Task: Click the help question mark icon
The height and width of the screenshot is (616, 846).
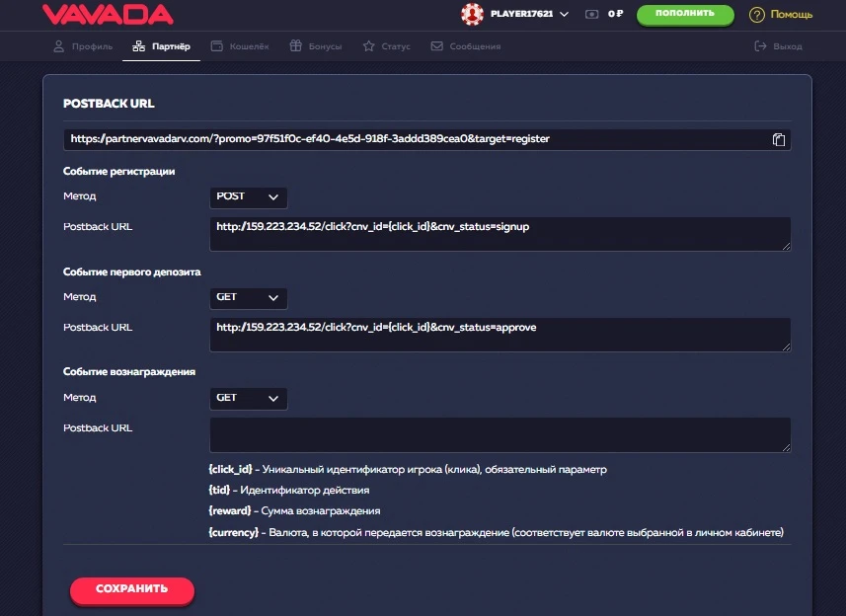Action: tap(756, 15)
